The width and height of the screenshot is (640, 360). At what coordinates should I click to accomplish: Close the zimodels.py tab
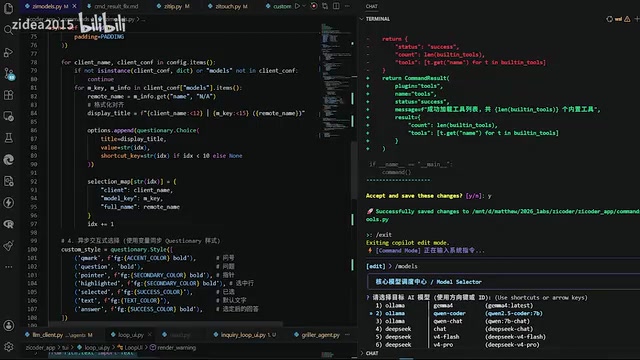(74, 6)
